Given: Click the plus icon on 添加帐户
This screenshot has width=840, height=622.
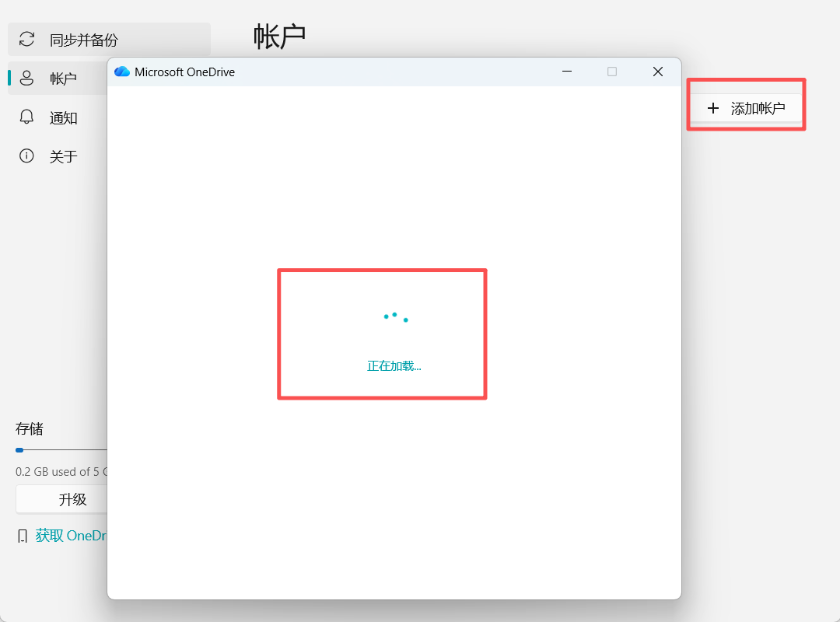Looking at the screenshot, I should 713,109.
